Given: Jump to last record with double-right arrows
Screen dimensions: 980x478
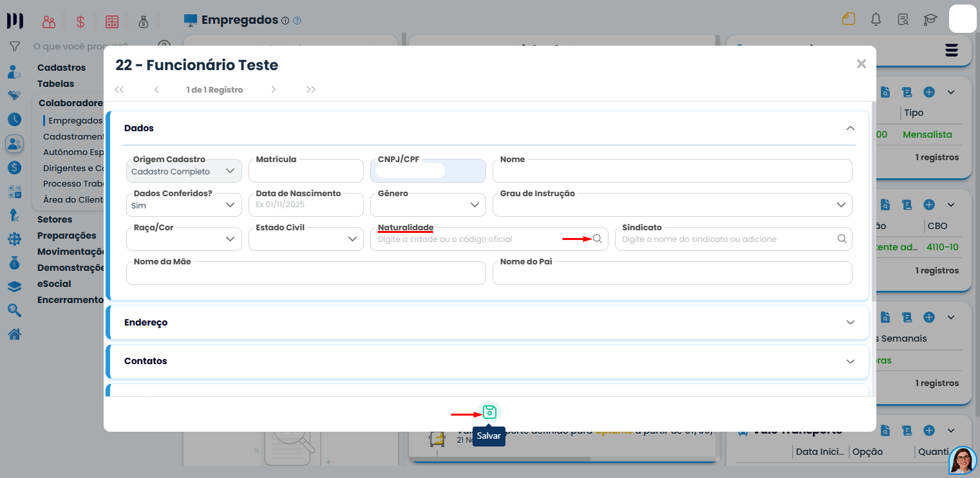Looking at the screenshot, I should 311,89.
